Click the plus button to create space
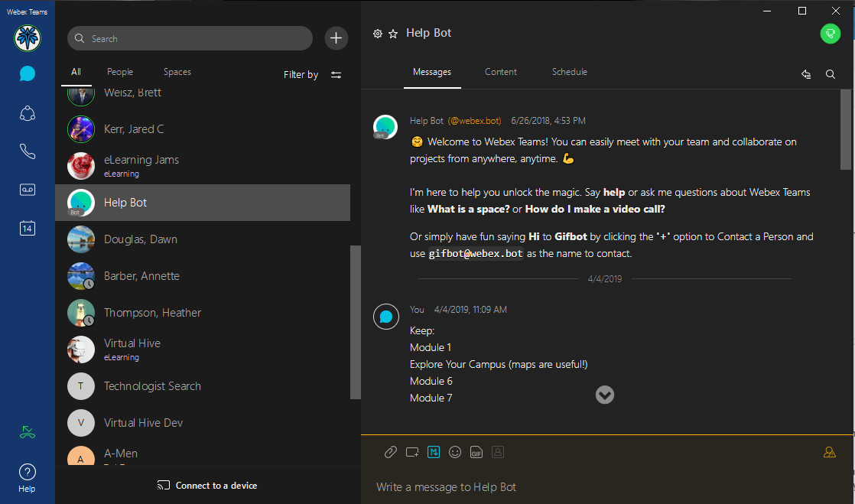The image size is (855, 504). 336,38
